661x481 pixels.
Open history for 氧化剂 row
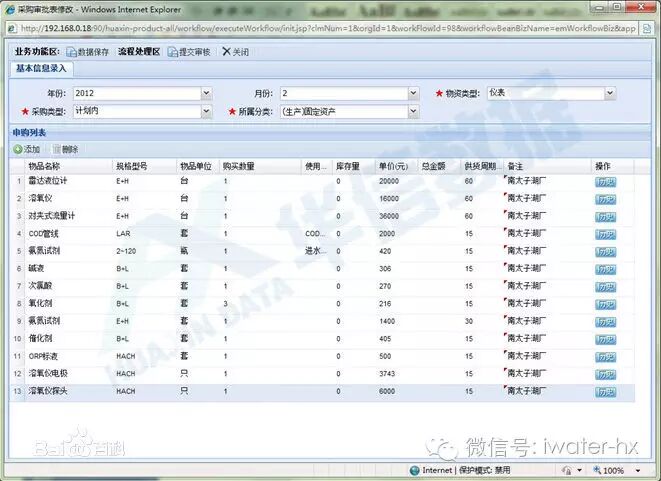[605, 304]
